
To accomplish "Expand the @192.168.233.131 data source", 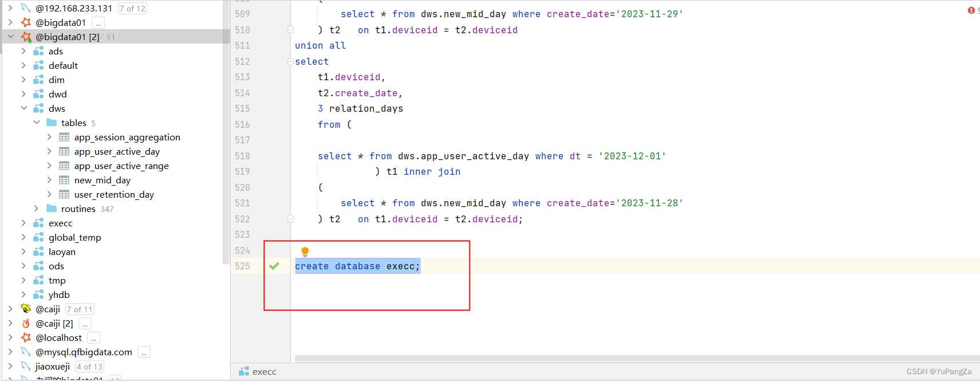I will pos(10,8).
